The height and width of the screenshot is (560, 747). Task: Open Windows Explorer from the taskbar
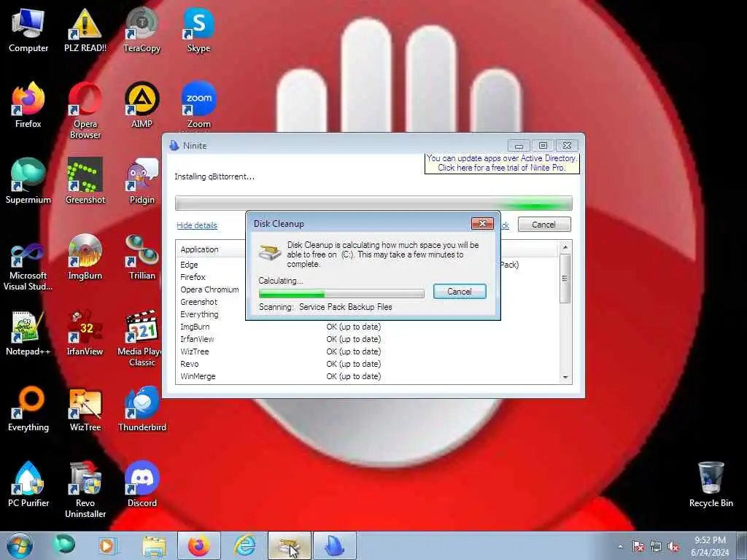coord(154,545)
